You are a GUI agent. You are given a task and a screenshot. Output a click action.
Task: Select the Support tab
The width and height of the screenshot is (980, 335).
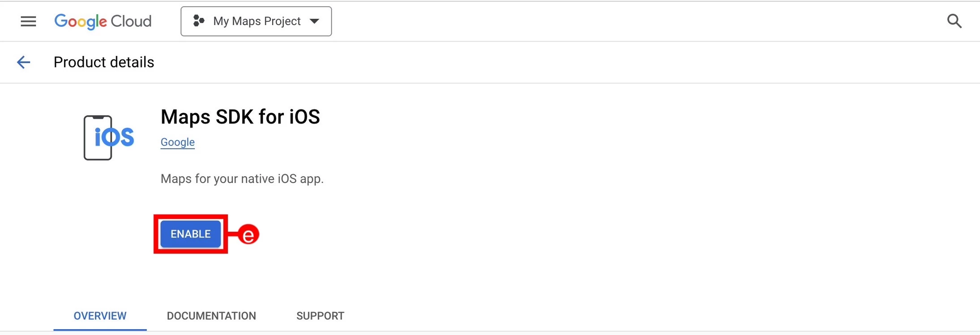pos(320,316)
